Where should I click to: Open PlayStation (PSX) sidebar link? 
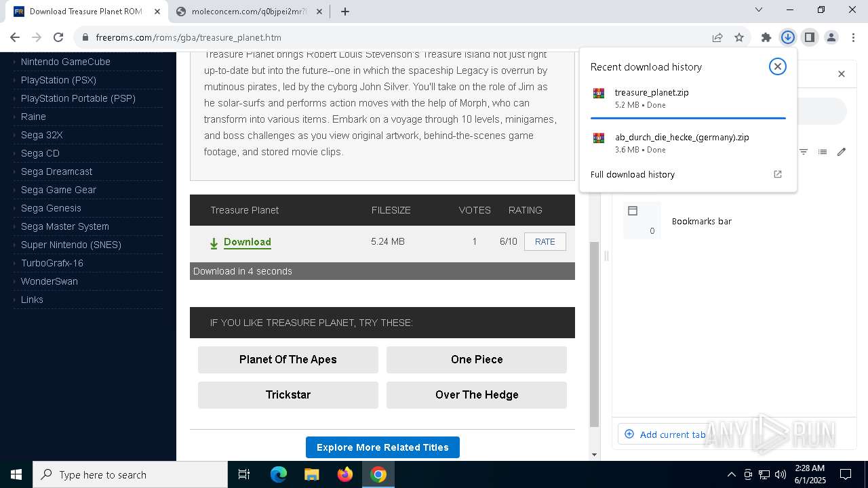click(58, 80)
